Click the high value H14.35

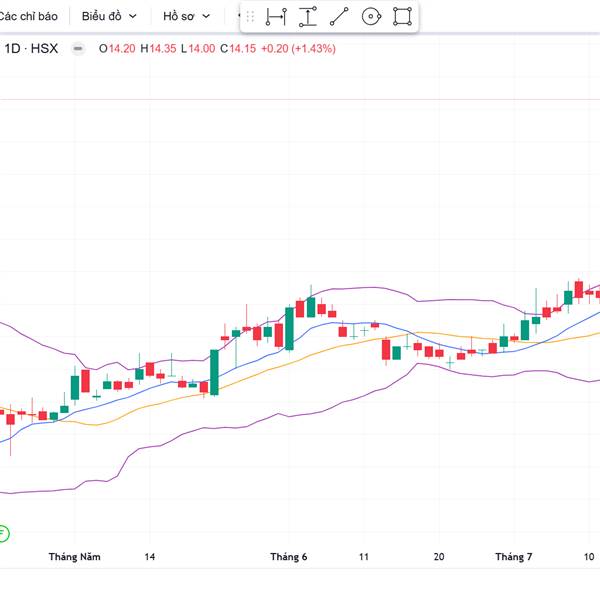click(158, 49)
